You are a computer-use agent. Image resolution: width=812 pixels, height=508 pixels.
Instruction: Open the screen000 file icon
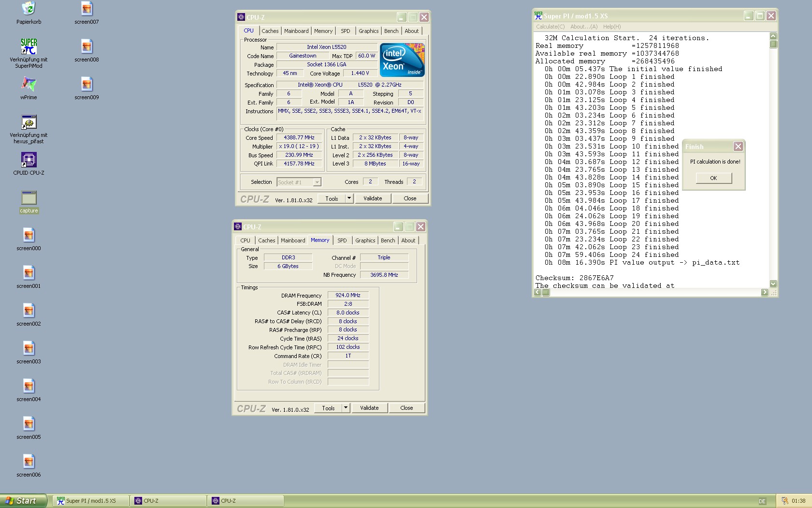[x=29, y=236]
